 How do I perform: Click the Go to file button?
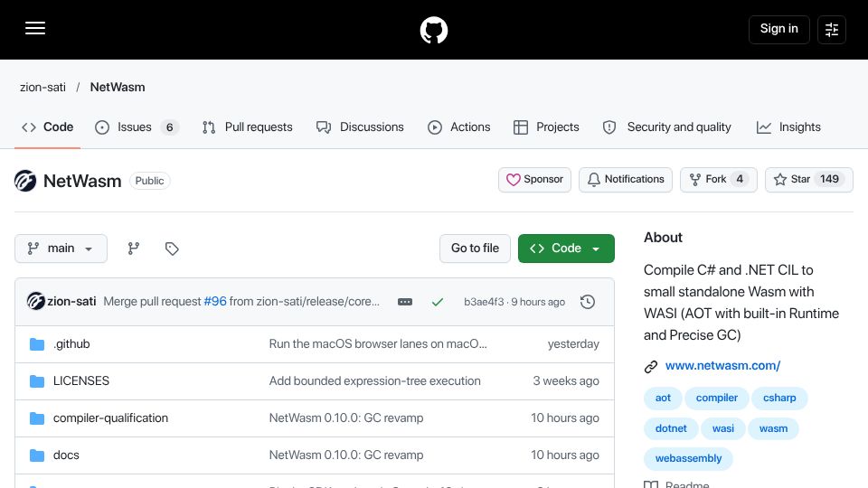click(x=475, y=249)
